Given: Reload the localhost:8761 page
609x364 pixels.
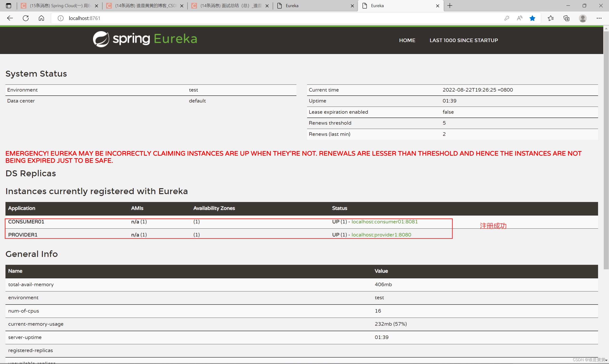Looking at the screenshot, I should pos(26,18).
